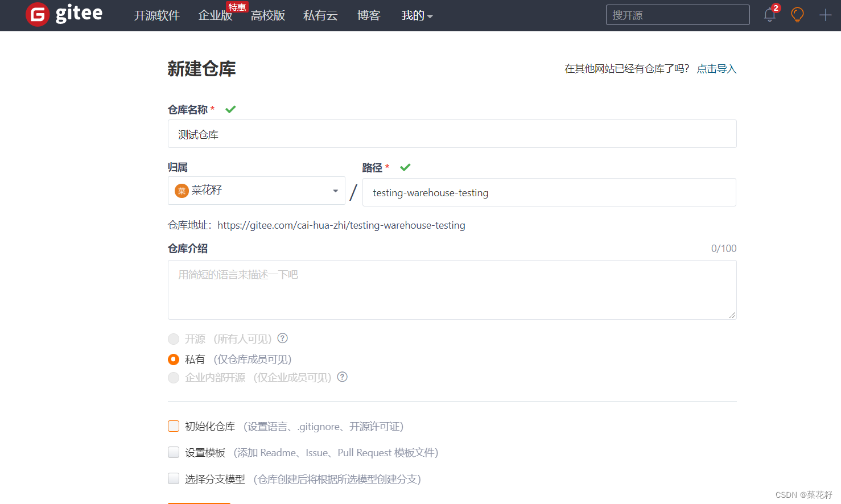Open 私有云 in navigation bar
The height and width of the screenshot is (504, 841).
pyautogui.click(x=320, y=15)
